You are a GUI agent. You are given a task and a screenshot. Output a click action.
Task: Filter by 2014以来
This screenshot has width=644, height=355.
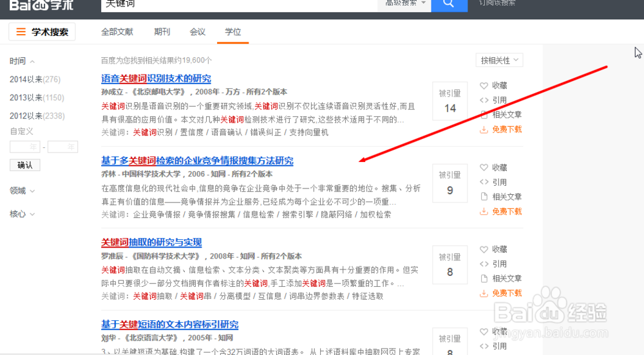click(35, 80)
